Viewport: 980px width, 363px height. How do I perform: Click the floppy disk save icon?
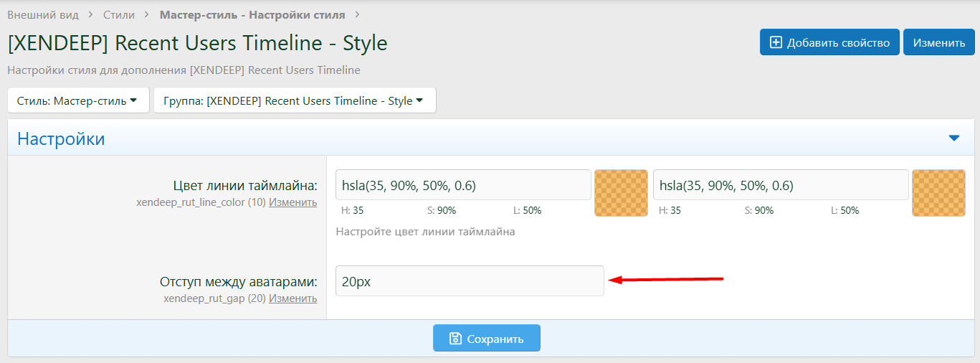[x=455, y=339]
